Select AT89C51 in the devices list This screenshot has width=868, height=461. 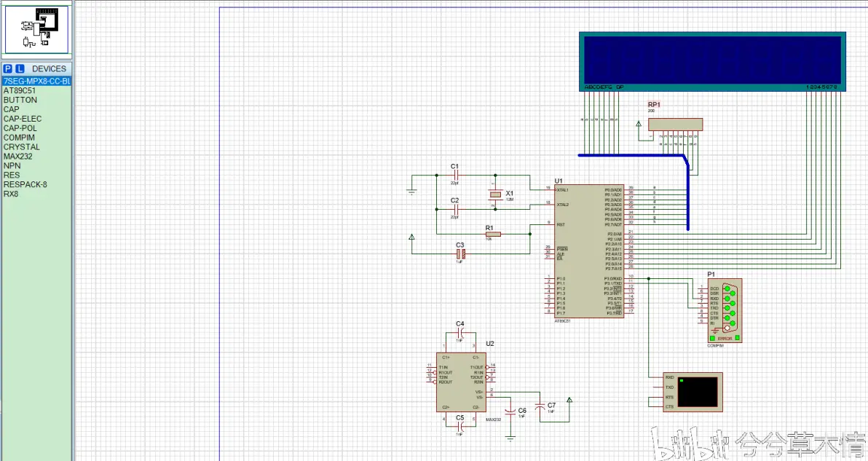pyautogui.click(x=19, y=91)
